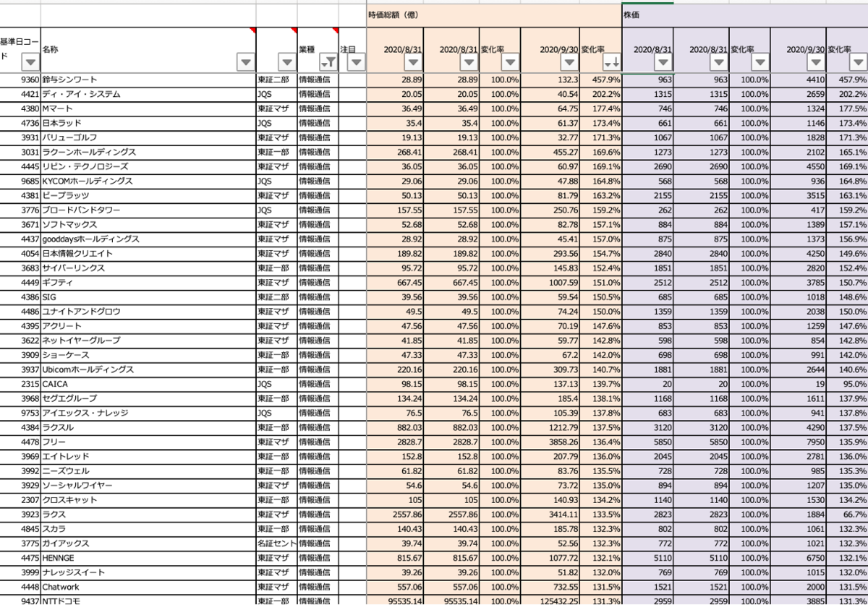Select the アイエックス・ナレッジ name cell

click(148, 413)
